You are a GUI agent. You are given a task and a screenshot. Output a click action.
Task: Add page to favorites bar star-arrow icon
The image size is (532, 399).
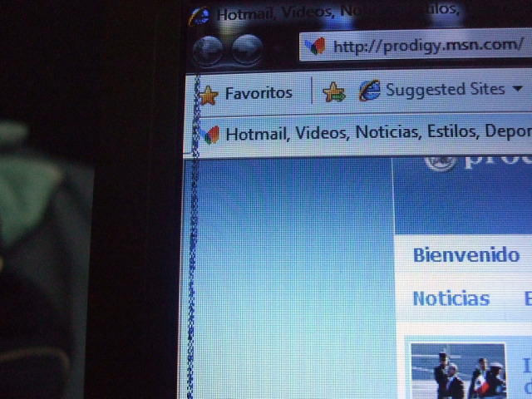(334, 92)
